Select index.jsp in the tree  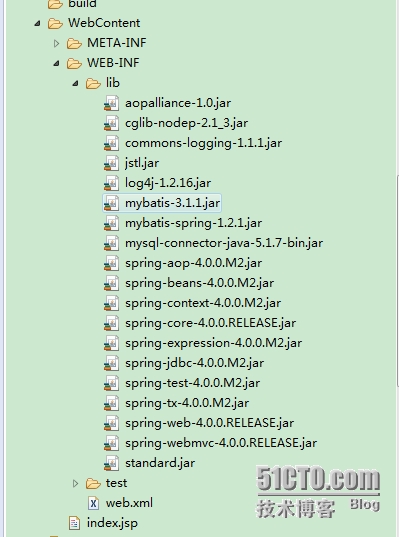tap(112, 523)
